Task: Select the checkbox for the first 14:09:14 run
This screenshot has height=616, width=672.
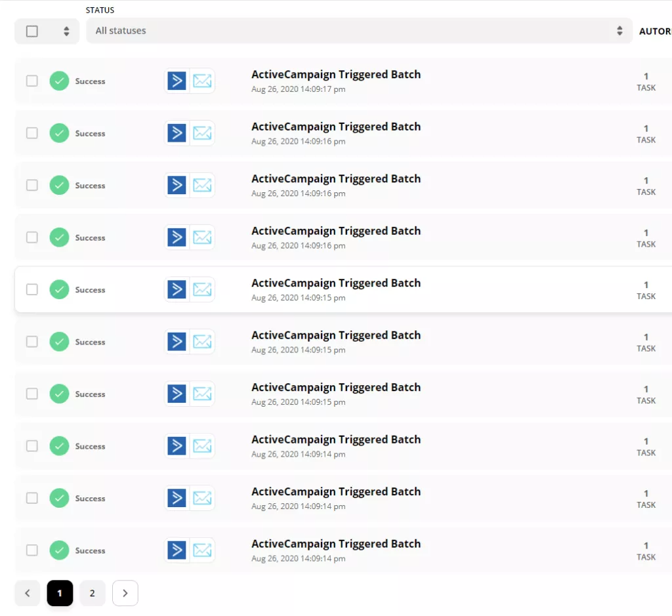Action: click(x=31, y=446)
